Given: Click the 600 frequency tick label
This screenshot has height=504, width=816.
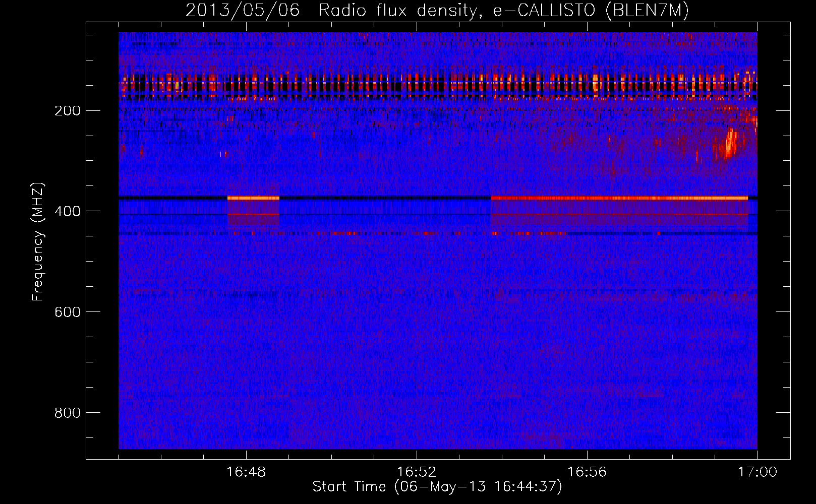Looking at the screenshot, I should point(68,312).
